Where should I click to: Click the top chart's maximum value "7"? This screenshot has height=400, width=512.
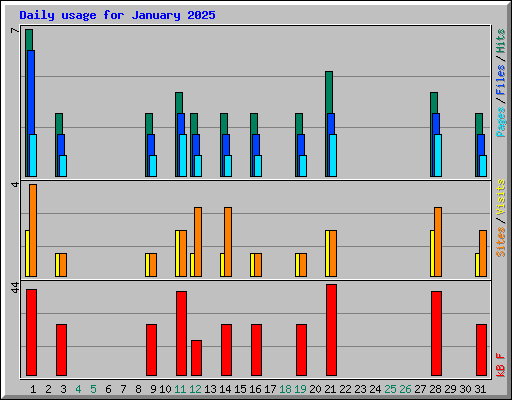(15, 31)
